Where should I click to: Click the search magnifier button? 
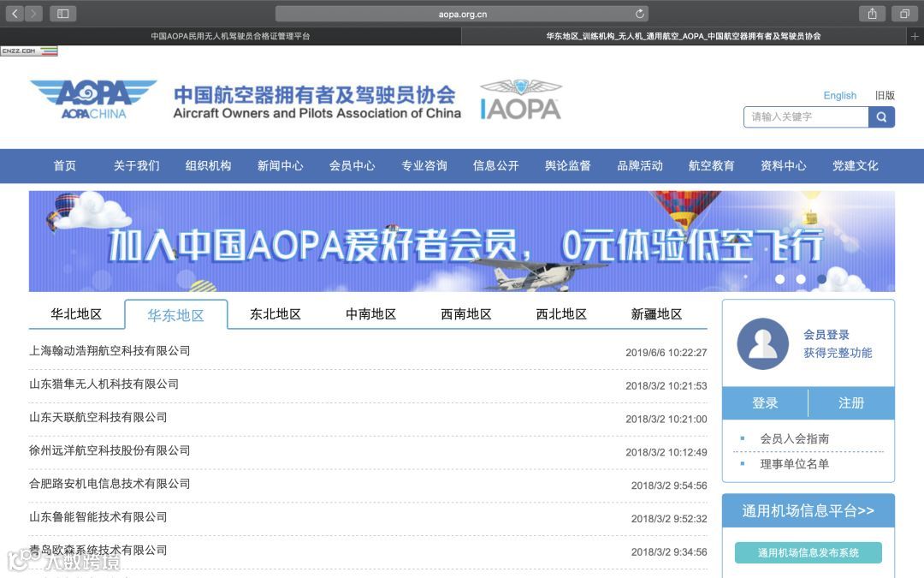881,116
